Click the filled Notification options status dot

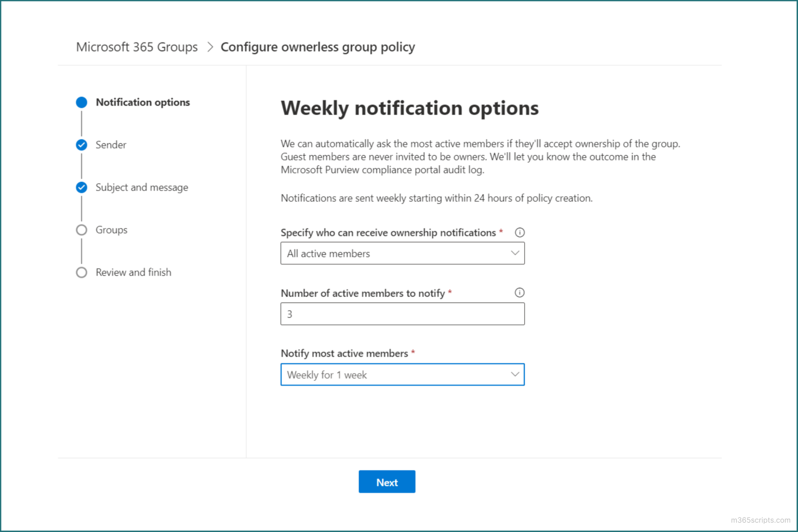82,102
